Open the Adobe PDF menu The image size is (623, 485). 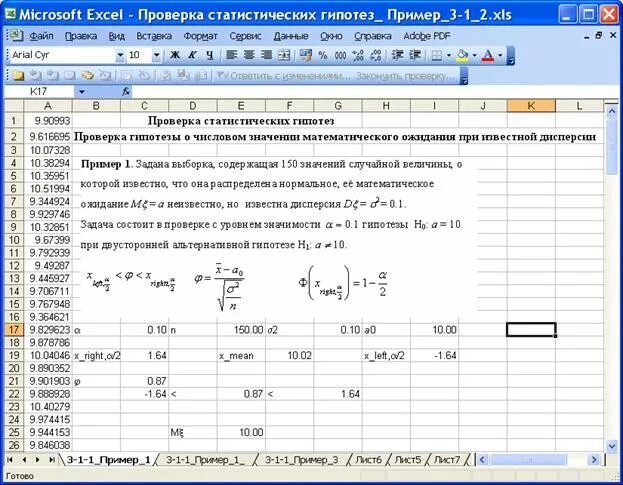coord(427,36)
